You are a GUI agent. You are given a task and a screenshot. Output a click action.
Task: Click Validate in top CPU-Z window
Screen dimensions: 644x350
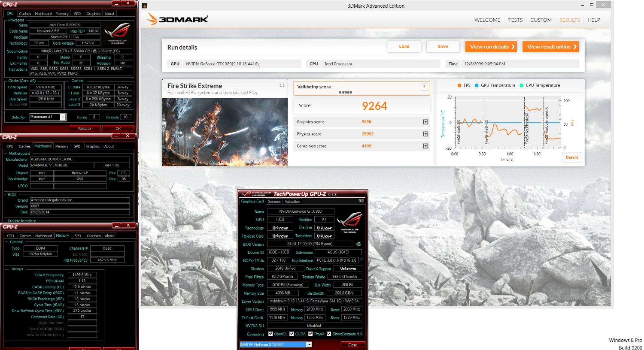click(85, 128)
